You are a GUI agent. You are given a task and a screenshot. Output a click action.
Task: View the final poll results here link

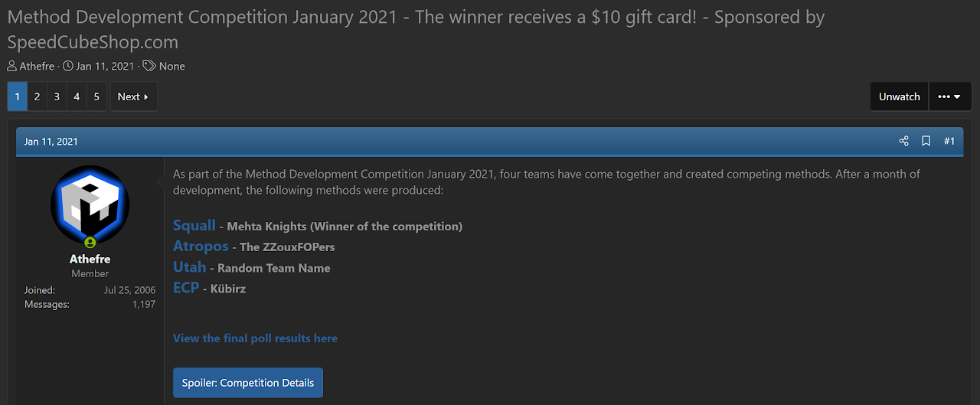click(x=255, y=338)
